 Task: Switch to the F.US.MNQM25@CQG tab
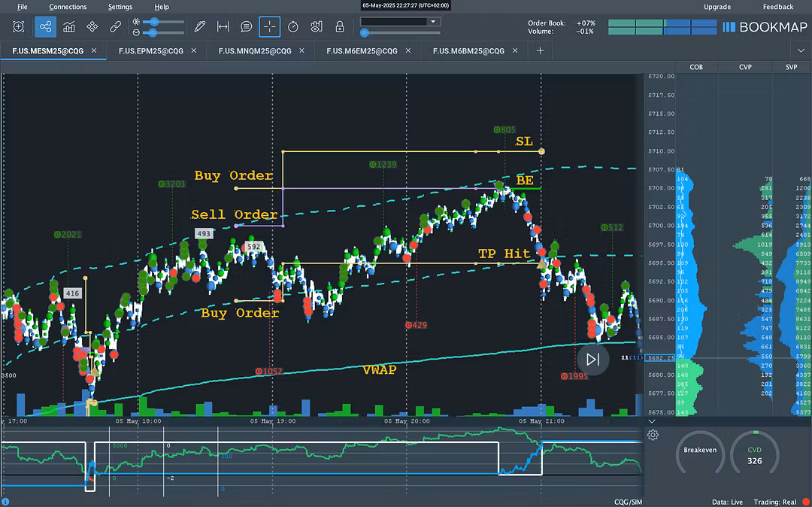255,50
